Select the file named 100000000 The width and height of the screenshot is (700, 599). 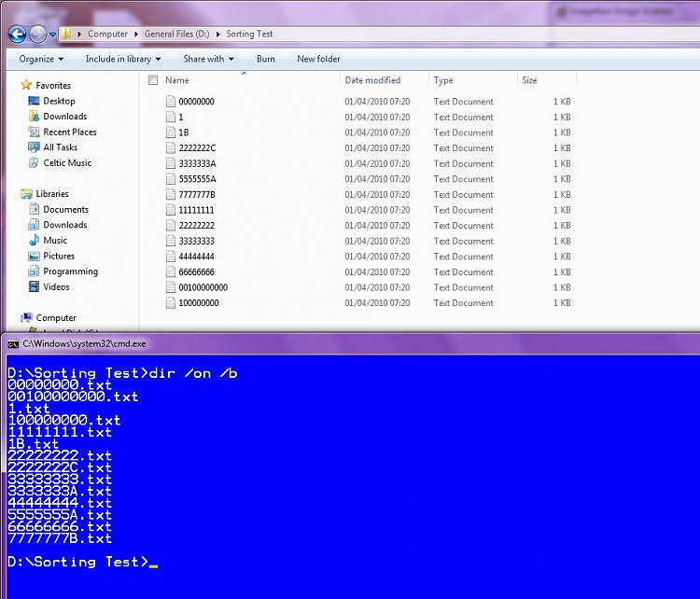click(199, 302)
